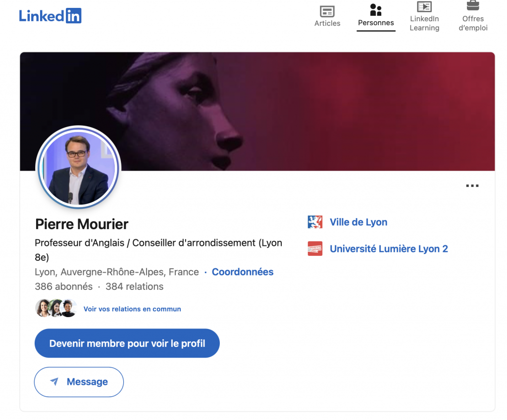The image size is (507, 420).
Task: View Pierre Mourier's profile photo
Action: point(78,167)
